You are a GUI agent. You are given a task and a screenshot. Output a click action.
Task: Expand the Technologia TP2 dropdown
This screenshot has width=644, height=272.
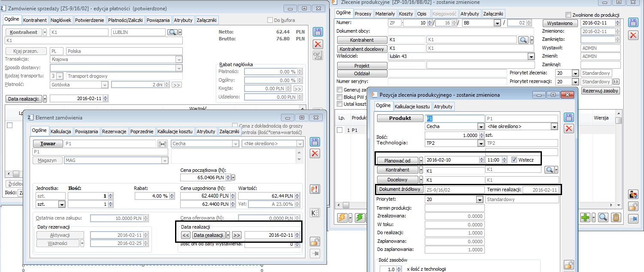pos(480,143)
